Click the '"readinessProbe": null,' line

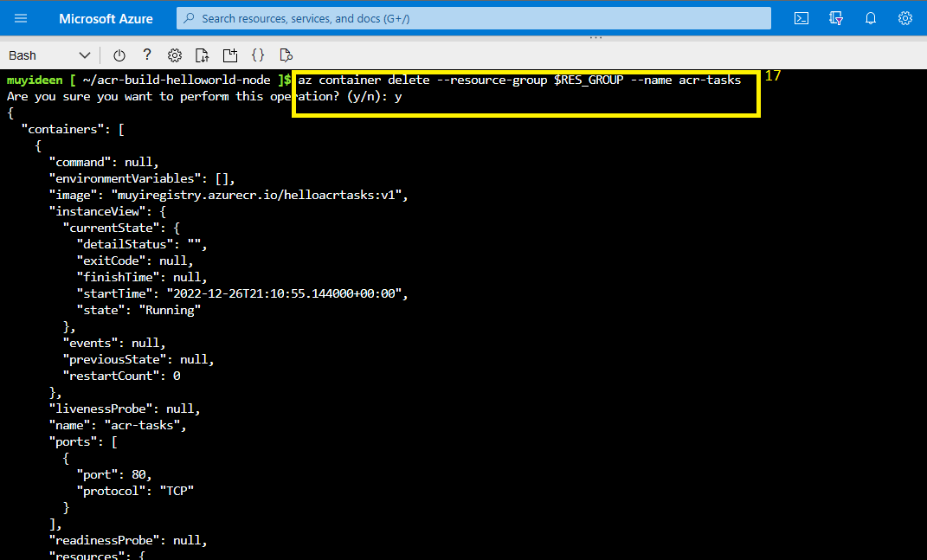(128, 540)
